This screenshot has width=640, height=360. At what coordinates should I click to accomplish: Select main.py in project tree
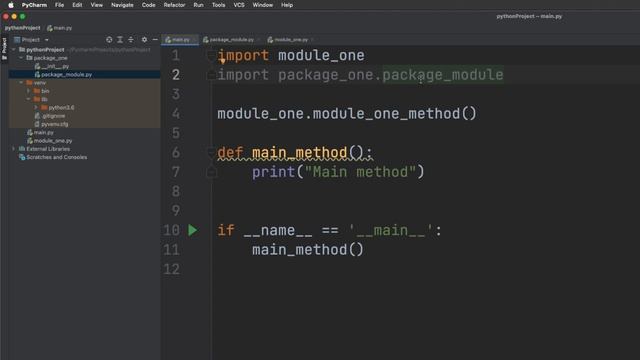40,132
